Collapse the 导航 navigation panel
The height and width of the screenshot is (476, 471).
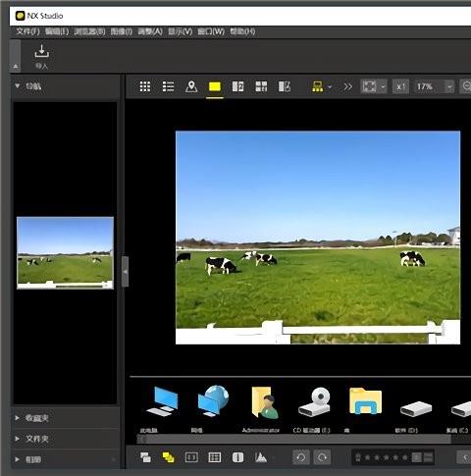click(17, 86)
